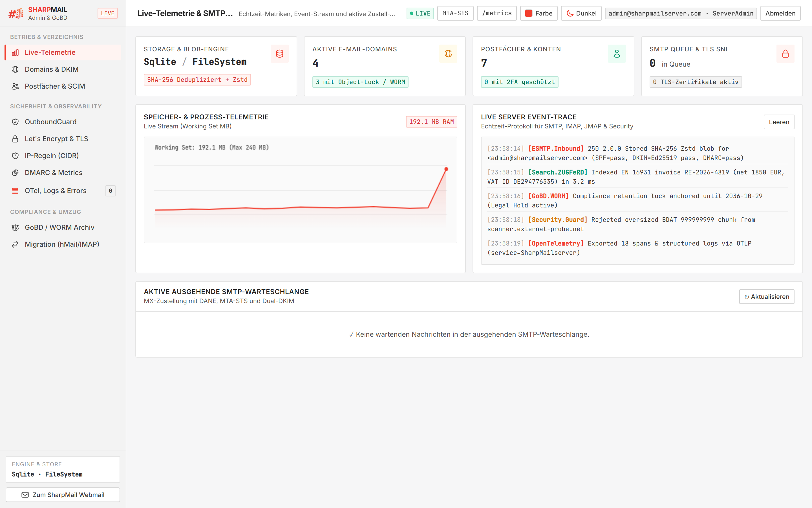This screenshot has width=812, height=508.
Task: Click the globe icon in E-Mail-Domains card
Action: click(x=448, y=54)
